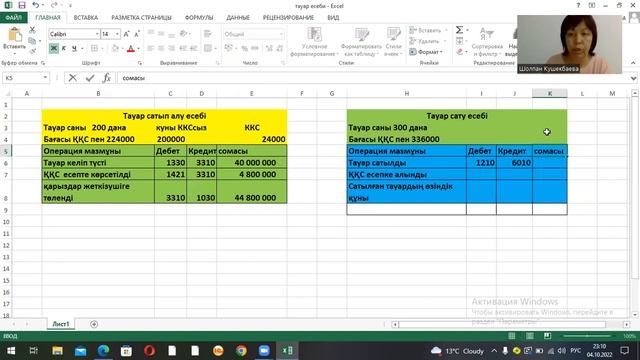Toggle Italic (К) formatting
This screenshot has height=360, width=640.
64,49
